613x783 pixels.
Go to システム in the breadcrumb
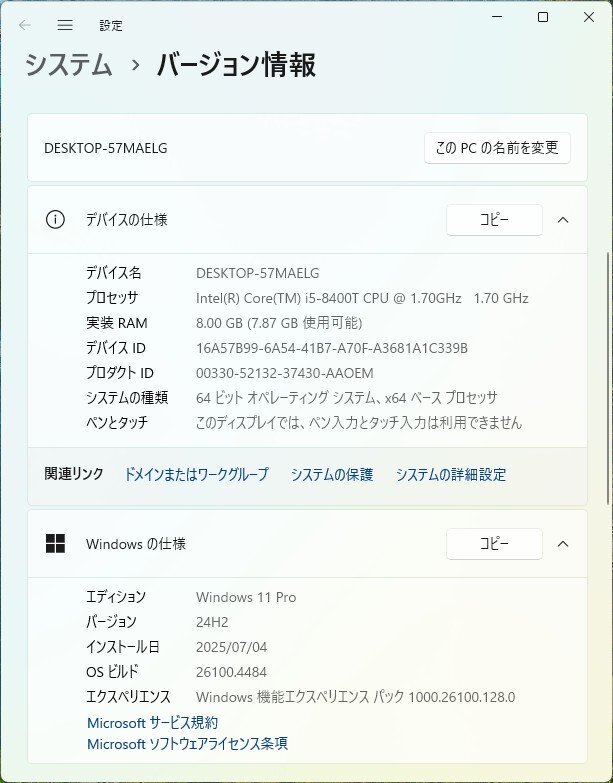pos(69,65)
